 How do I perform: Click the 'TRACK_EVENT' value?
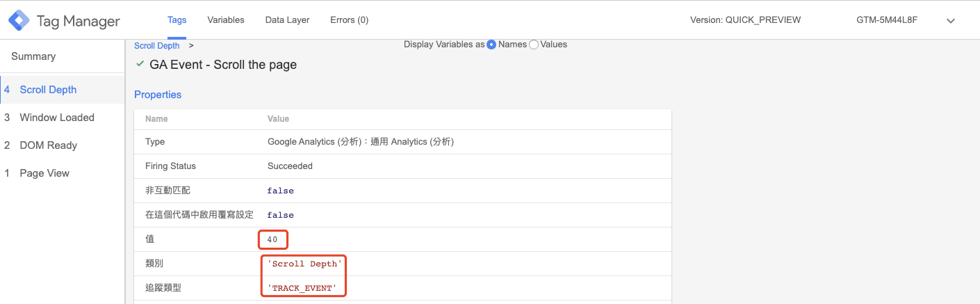304,288
